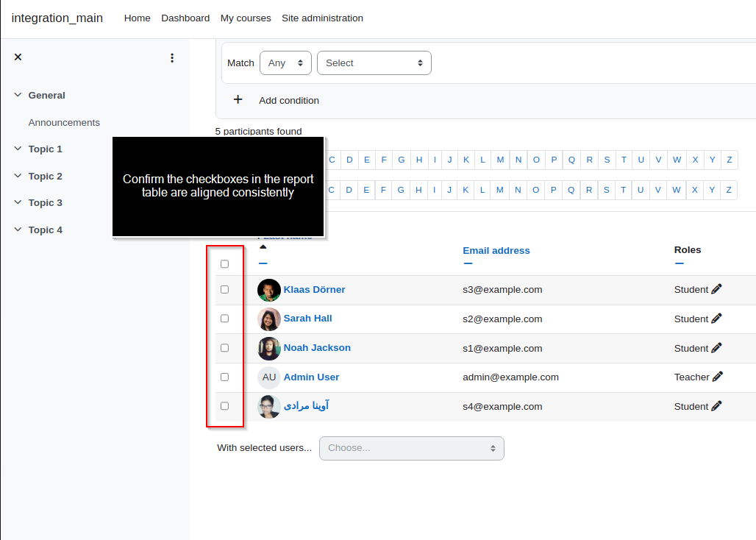
Task: Open the course index options menu
Action: [172, 58]
